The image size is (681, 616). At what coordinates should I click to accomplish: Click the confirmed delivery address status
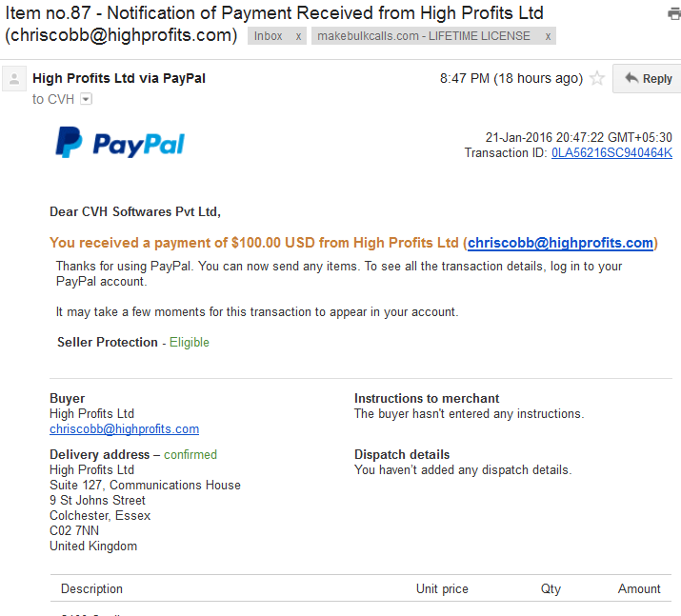click(190, 454)
